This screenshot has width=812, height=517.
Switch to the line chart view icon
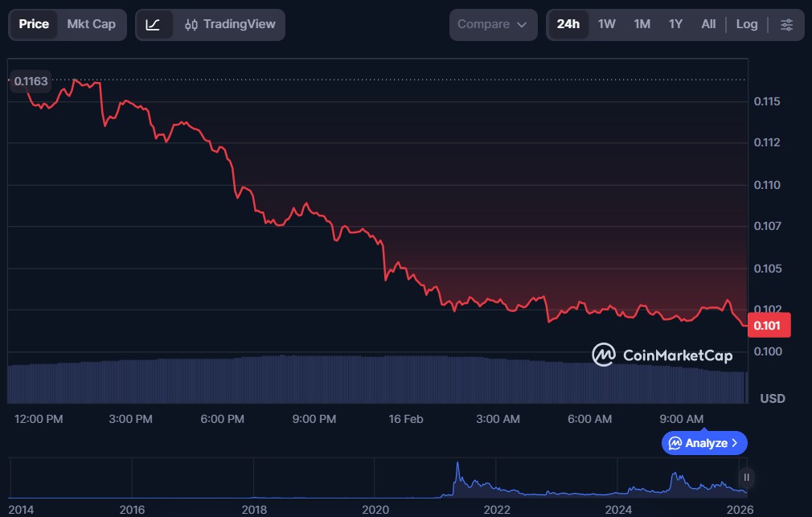[154, 24]
